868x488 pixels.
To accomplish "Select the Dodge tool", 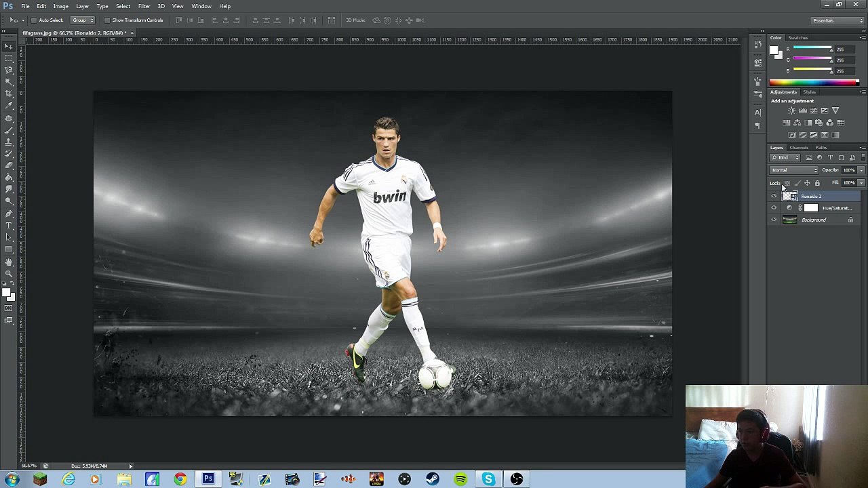I will [9, 201].
